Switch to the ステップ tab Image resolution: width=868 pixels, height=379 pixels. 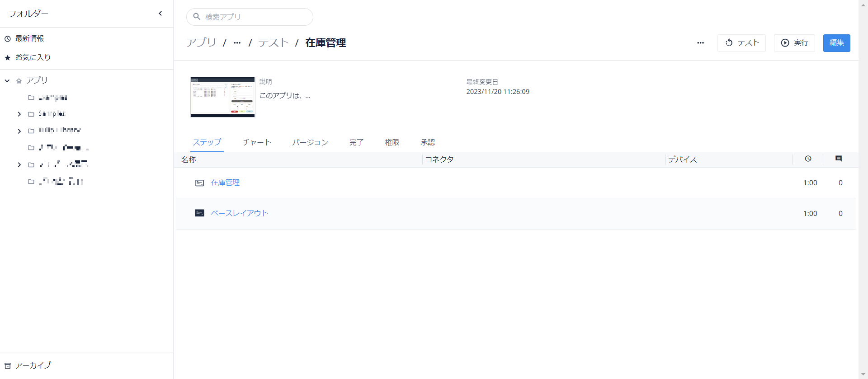tap(207, 142)
